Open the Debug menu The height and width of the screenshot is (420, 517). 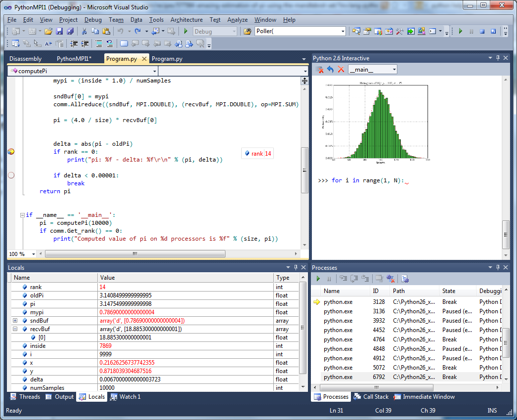coord(93,20)
